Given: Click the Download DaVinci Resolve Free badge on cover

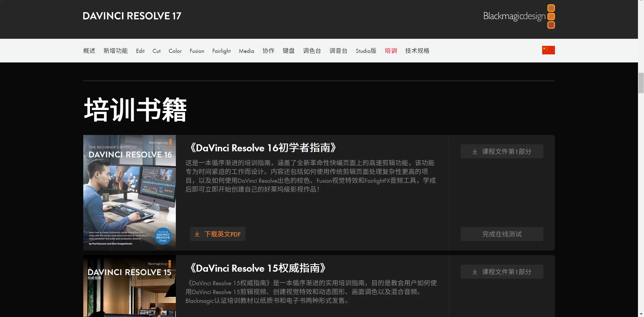Looking at the screenshot, I should tap(163, 236).
